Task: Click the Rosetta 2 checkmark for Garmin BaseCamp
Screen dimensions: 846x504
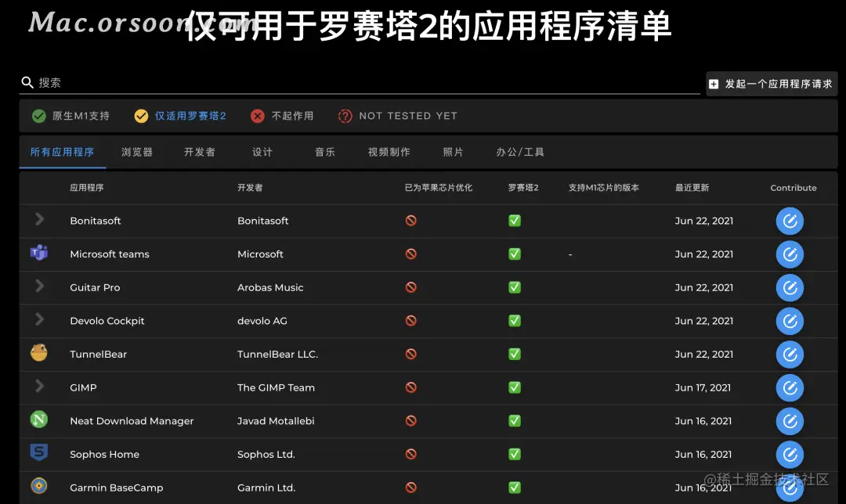Action: coord(515,488)
